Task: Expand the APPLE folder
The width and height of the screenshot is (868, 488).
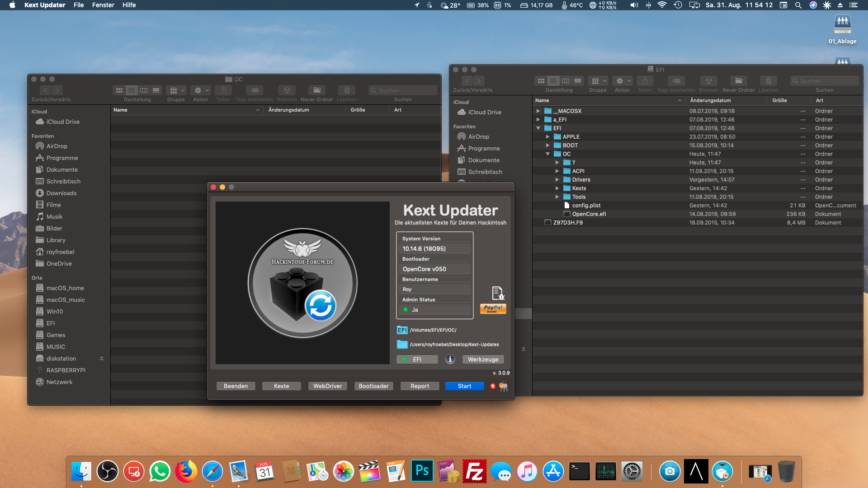Action: coord(547,137)
